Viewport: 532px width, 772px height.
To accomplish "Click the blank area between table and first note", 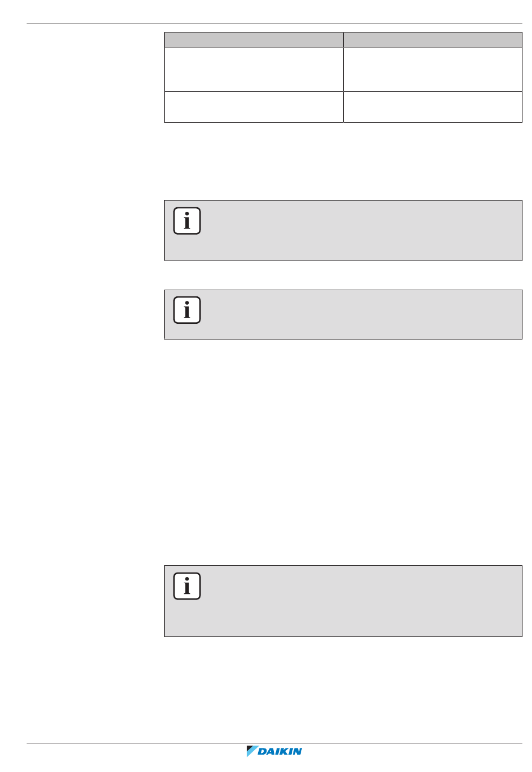I will [x=343, y=161].
